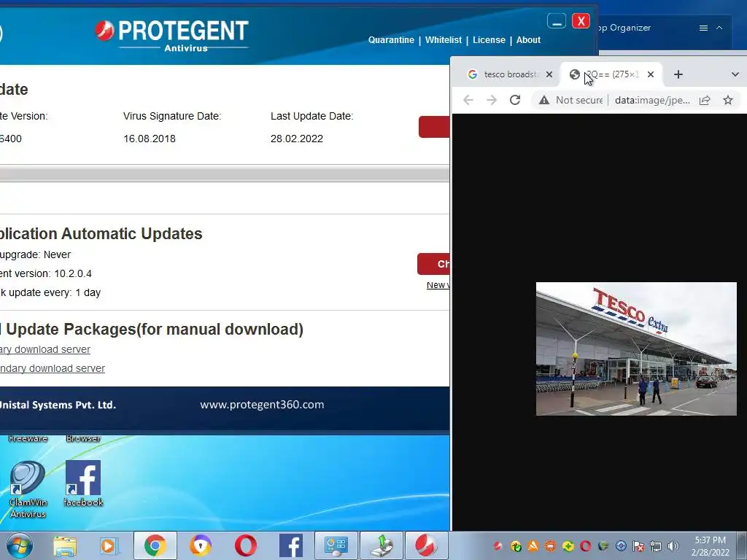Screen dimensions: 747x560
Task: Click the Unistal Systems Pvt. Ltd. text
Action: 58,405
